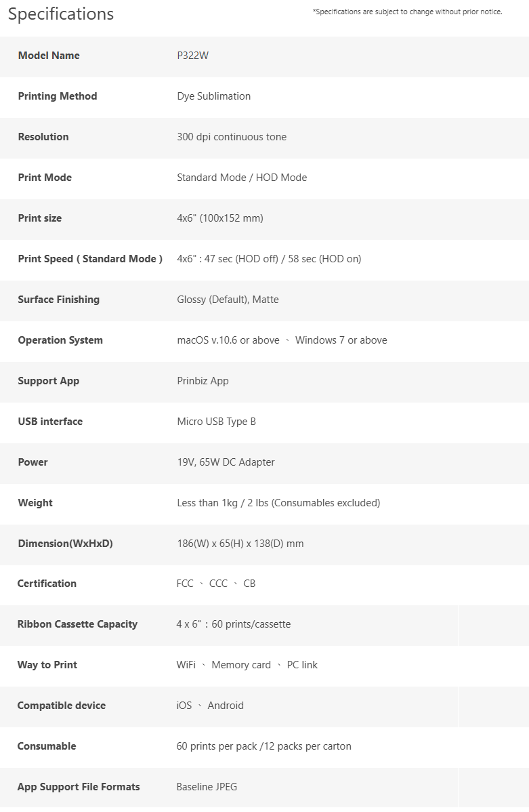Select the Android compatible device text

point(226,706)
